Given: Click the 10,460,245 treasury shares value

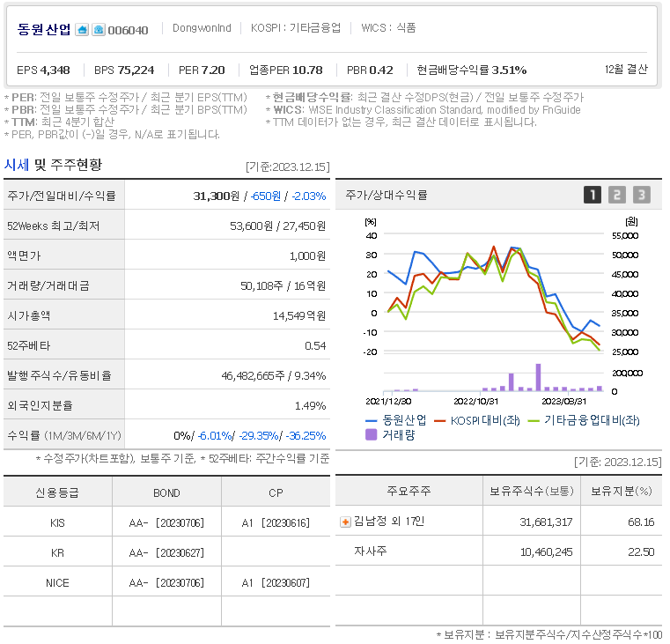Looking at the screenshot, I should point(547,552).
